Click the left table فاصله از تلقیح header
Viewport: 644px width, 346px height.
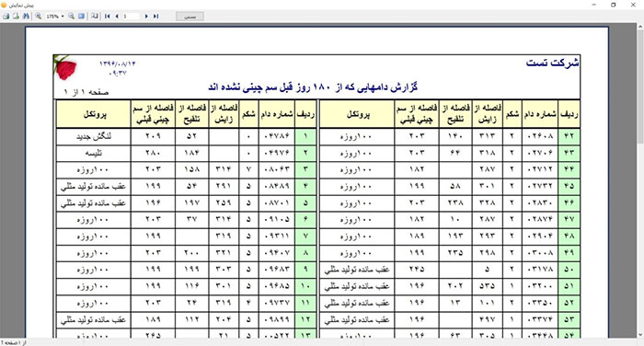pos(191,114)
